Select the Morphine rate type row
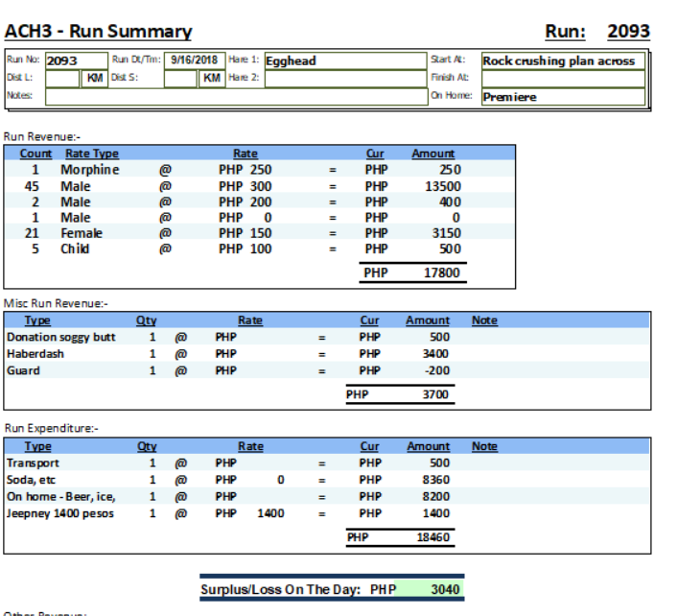This screenshot has width=678, height=616. [x=90, y=170]
